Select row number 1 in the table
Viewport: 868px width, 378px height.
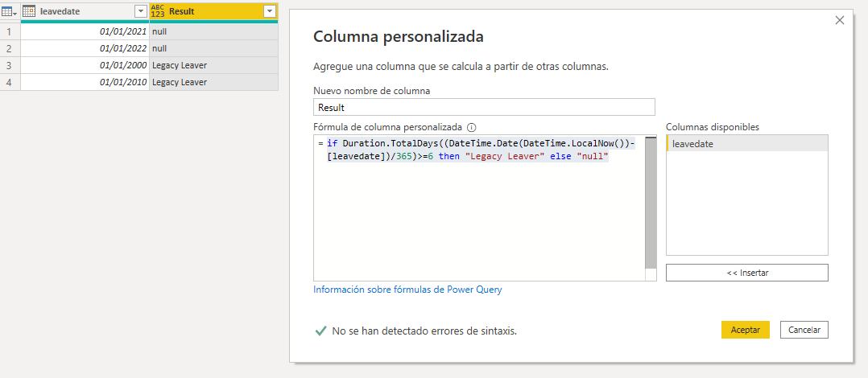point(10,32)
